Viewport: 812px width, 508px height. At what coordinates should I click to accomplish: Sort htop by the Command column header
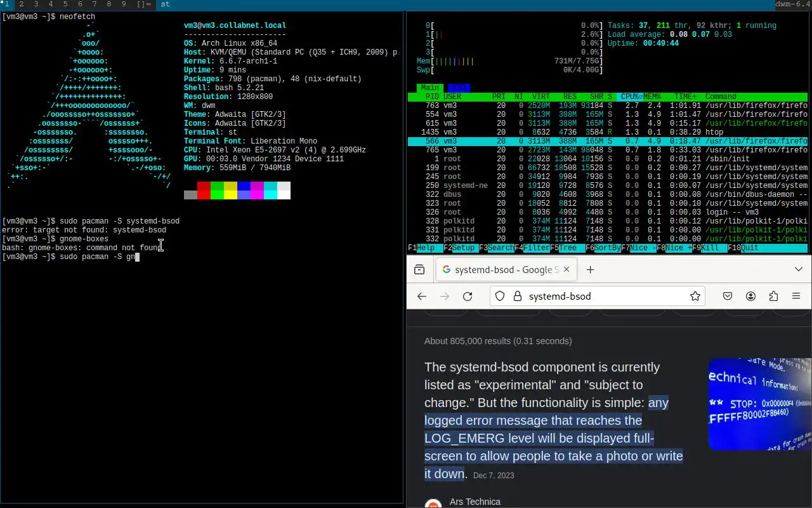721,97
